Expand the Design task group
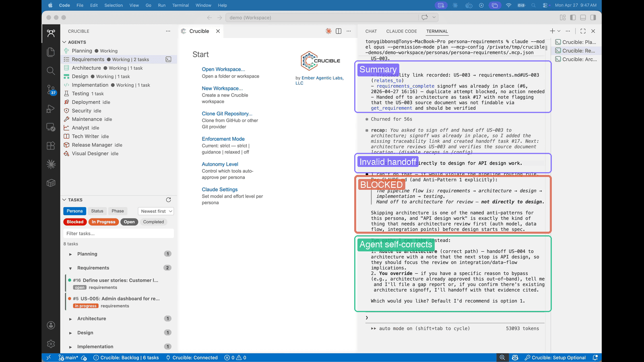 pos(70,333)
